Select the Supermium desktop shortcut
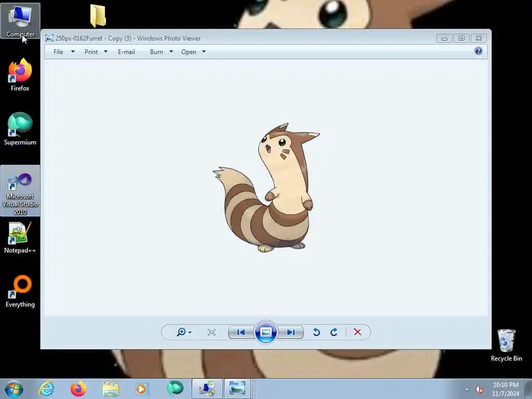532x399 pixels. point(20,129)
